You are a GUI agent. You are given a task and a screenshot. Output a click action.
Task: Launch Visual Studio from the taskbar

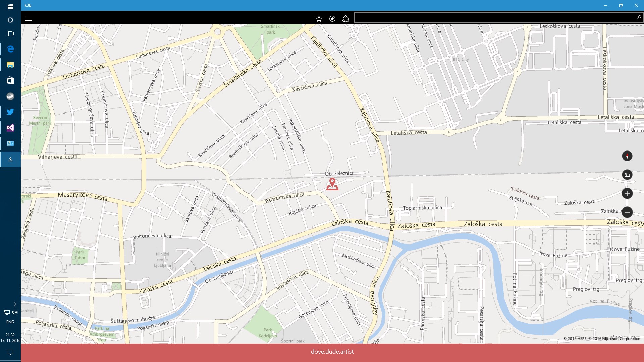pos(10,128)
